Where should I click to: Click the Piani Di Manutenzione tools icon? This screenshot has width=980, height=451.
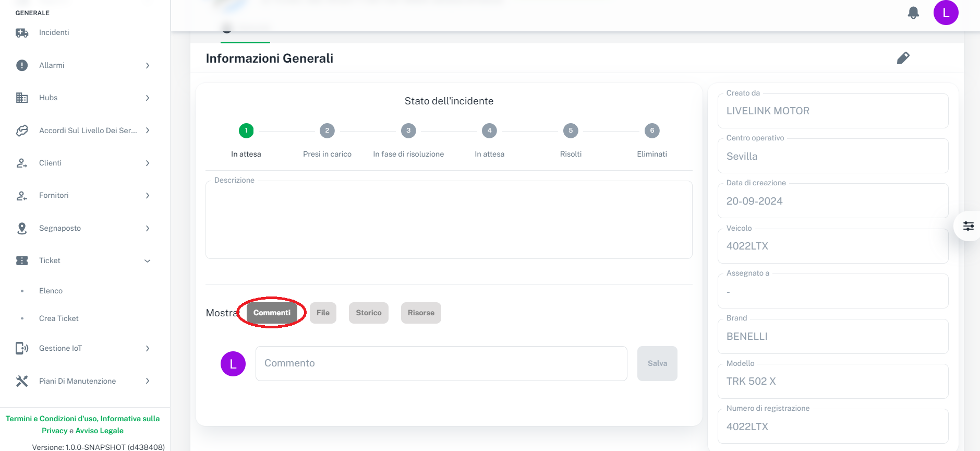(x=22, y=381)
